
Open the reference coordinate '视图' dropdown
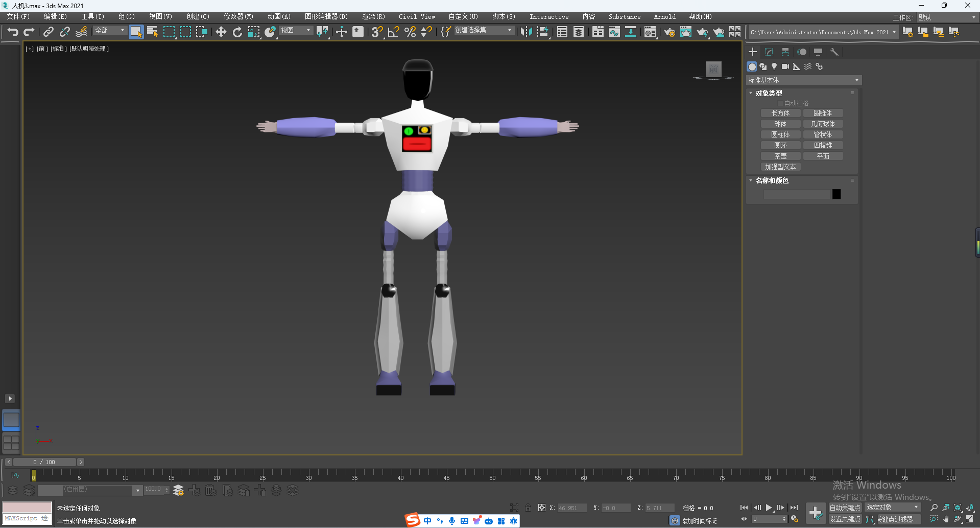[296, 31]
